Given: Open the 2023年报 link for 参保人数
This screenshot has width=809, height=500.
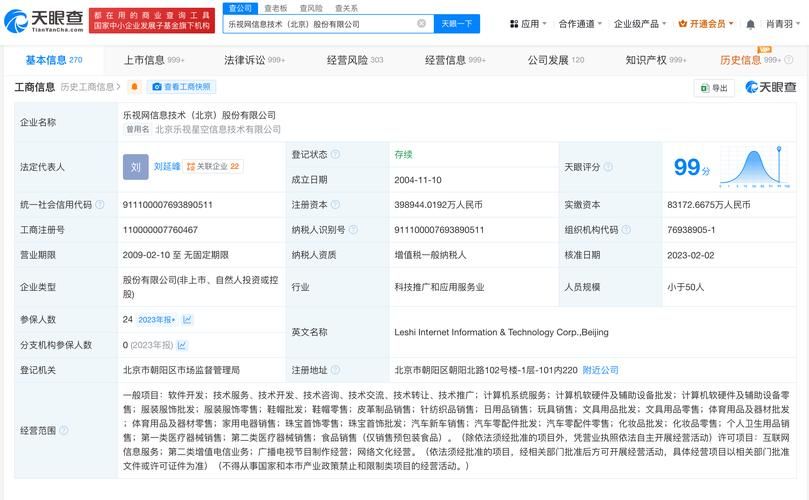Looking at the screenshot, I should [x=156, y=320].
